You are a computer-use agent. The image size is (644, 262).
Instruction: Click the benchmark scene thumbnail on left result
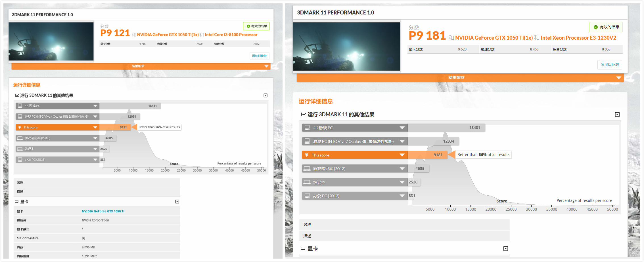[51, 41]
